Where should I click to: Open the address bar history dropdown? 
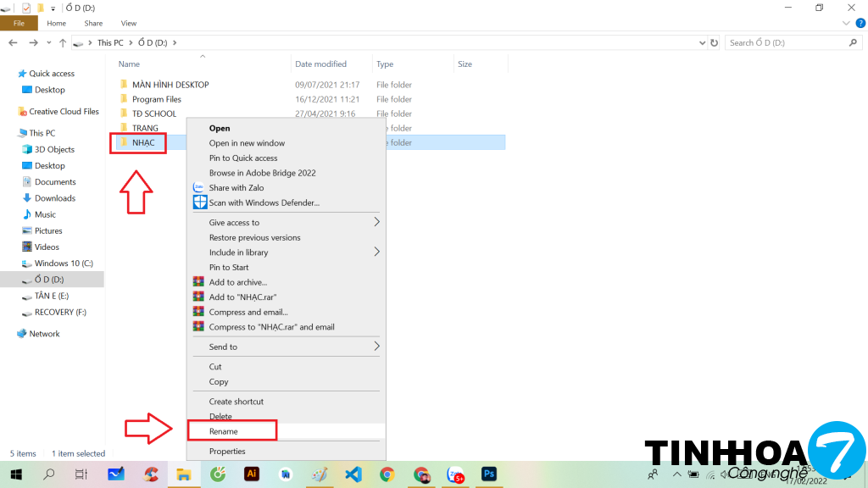[701, 42]
